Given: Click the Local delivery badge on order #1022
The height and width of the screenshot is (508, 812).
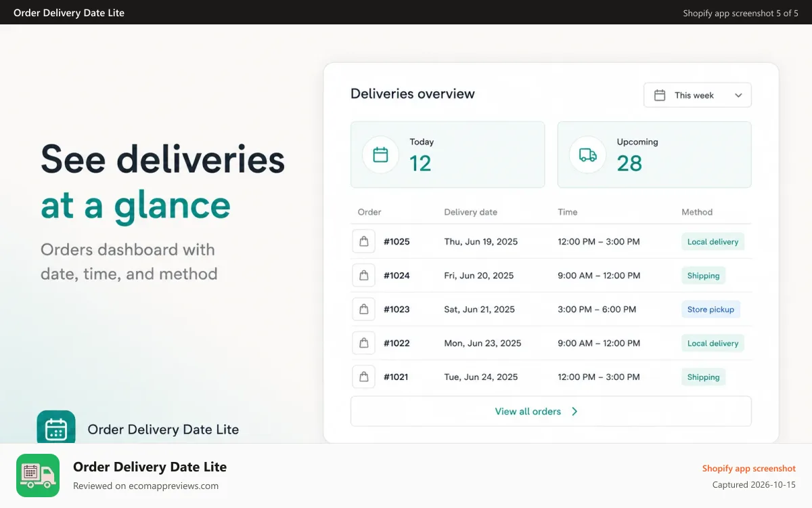Looking at the screenshot, I should click(x=713, y=343).
